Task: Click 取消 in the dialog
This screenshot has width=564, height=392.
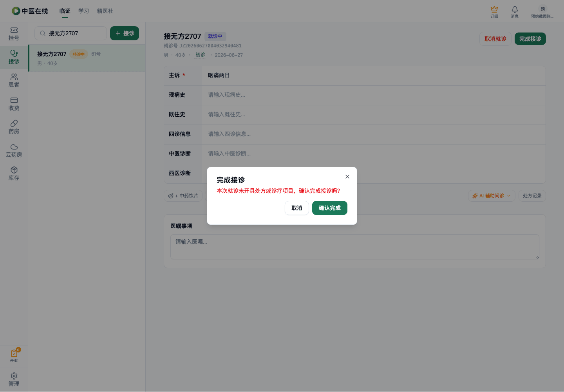Action: [297, 208]
